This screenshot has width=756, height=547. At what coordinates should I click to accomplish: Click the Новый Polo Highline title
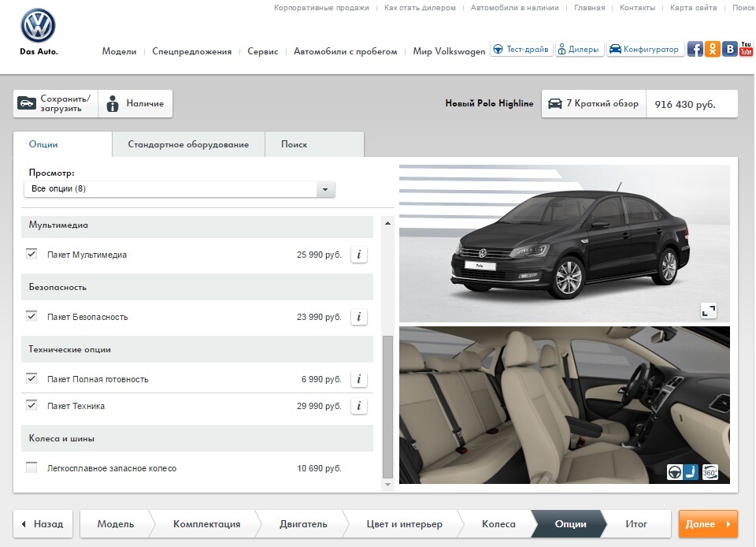coord(489,103)
